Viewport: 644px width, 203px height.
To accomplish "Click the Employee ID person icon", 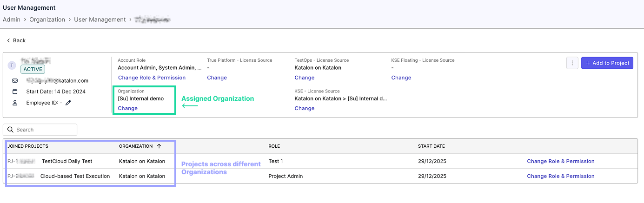I will 15,103.
